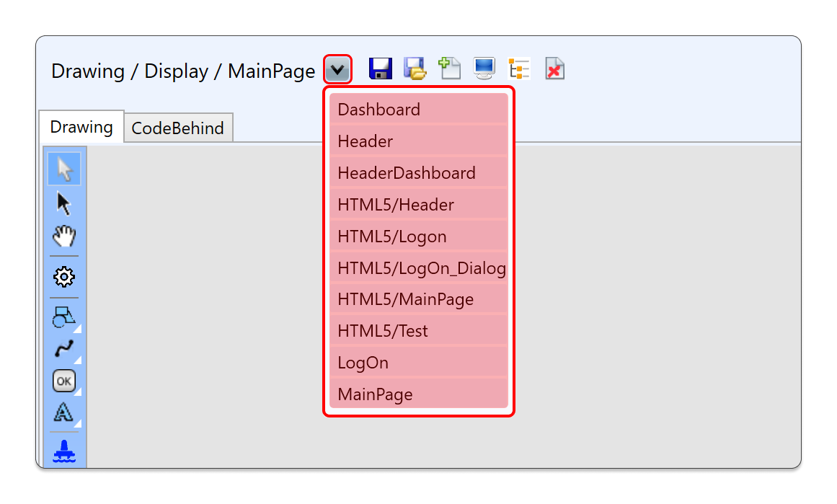Screen dimensions: 837x504
Task: Open the gear settings tool
Action: pos(64,277)
